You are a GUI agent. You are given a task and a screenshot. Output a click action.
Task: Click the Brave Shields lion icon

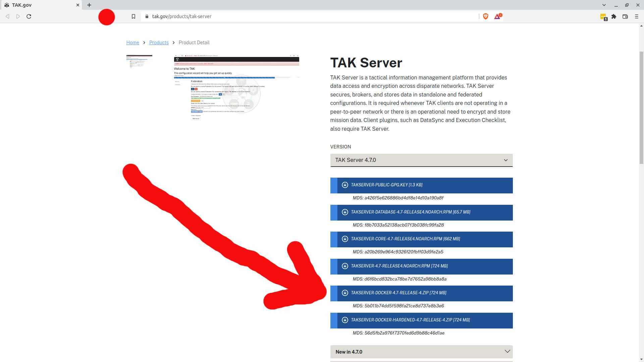(485, 16)
